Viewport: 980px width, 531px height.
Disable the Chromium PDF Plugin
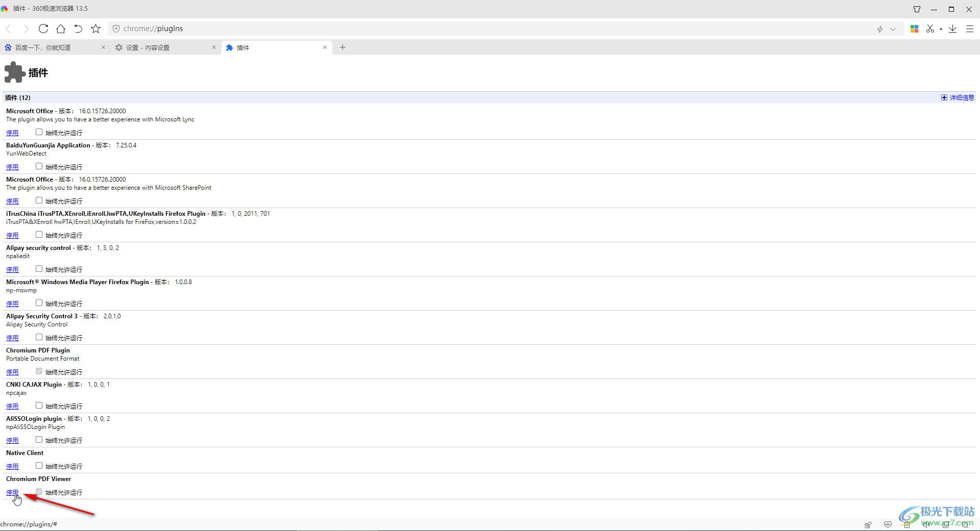pyautogui.click(x=12, y=372)
